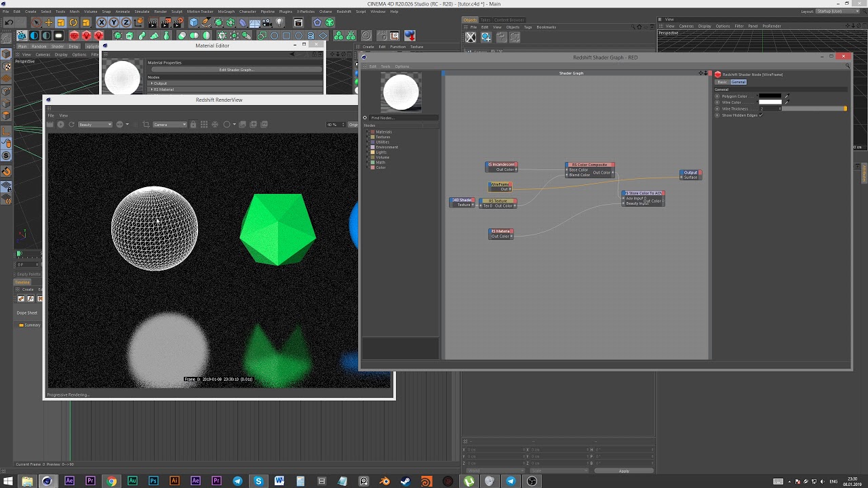Switch to the General tab in shader node

738,82
